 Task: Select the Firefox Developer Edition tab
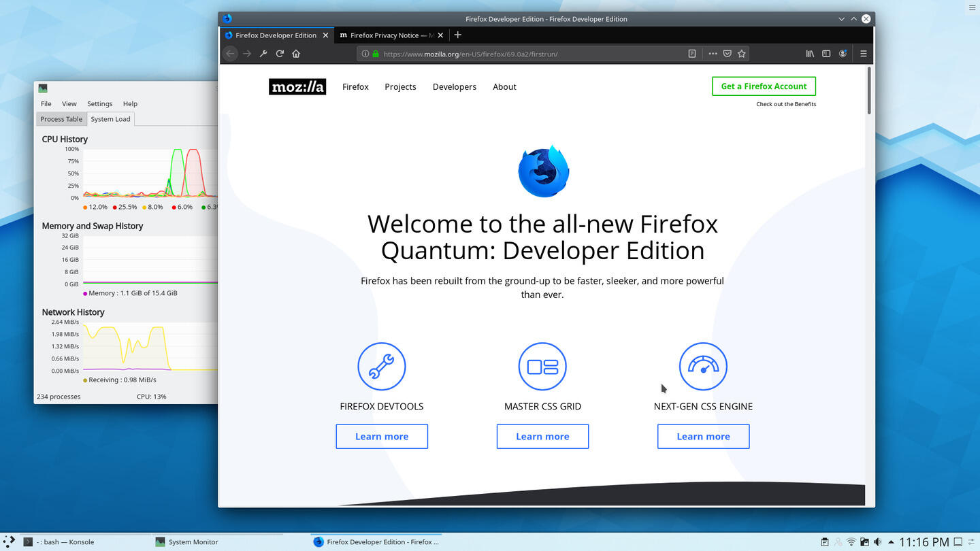pyautogui.click(x=277, y=35)
